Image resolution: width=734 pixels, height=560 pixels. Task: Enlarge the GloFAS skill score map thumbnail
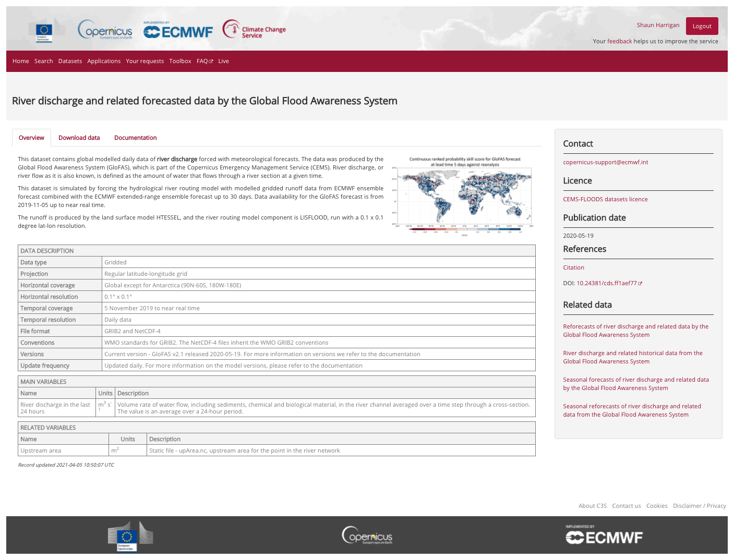464,196
